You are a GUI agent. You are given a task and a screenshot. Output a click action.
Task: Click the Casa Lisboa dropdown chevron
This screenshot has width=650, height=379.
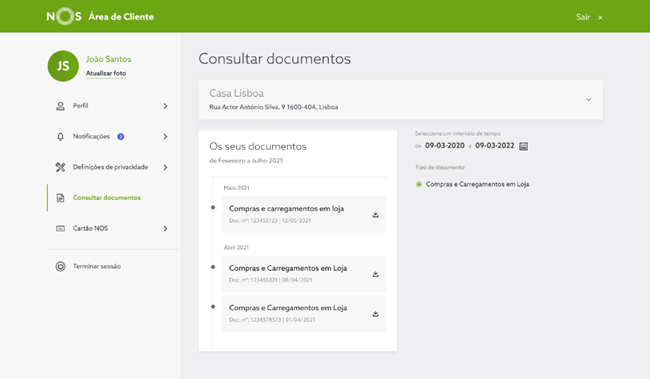588,100
